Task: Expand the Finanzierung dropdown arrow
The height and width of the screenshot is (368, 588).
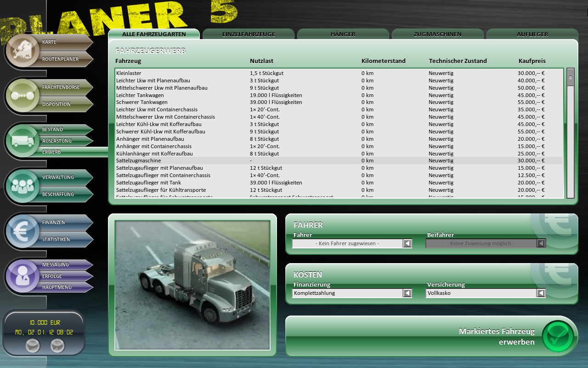Action: point(407,293)
